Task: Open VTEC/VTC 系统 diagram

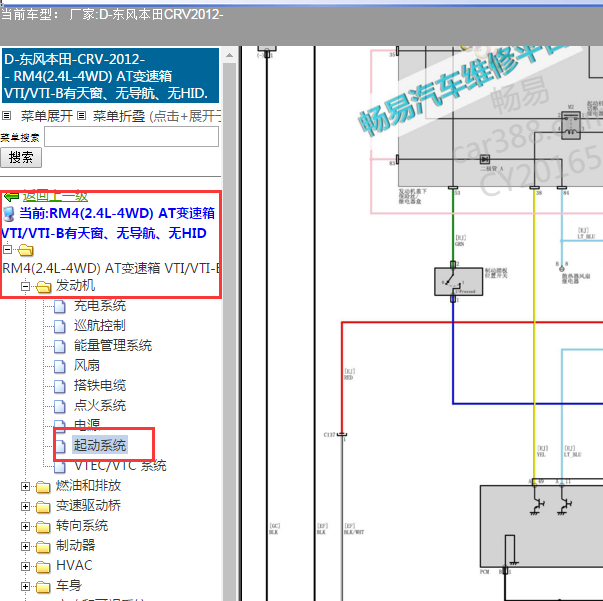Action: 120,466
